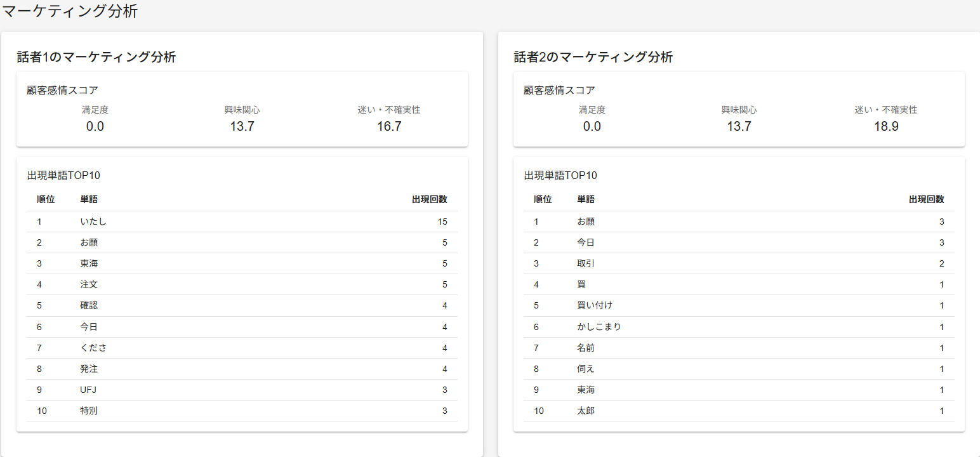
Task: Click speaker 1's 顧客感情スコア section label
Action: click(62, 90)
